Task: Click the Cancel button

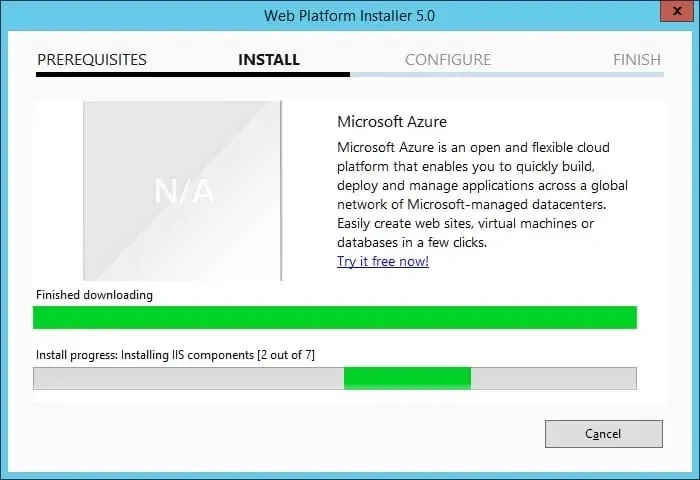Action: click(x=604, y=434)
